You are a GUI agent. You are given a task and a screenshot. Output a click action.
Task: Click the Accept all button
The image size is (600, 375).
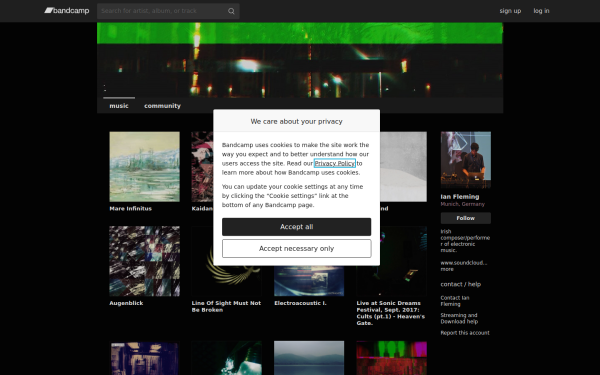(x=297, y=227)
